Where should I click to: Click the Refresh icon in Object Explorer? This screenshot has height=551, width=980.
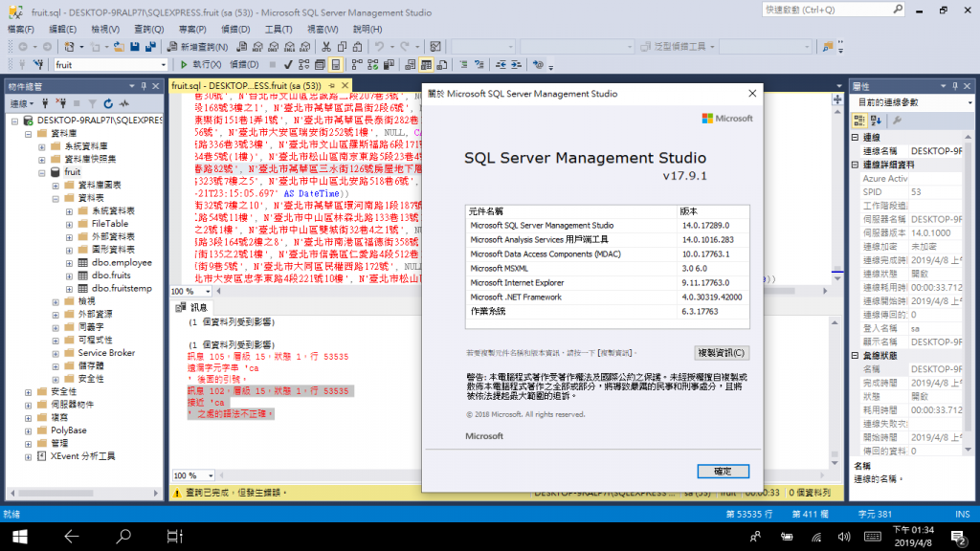point(108,103)
